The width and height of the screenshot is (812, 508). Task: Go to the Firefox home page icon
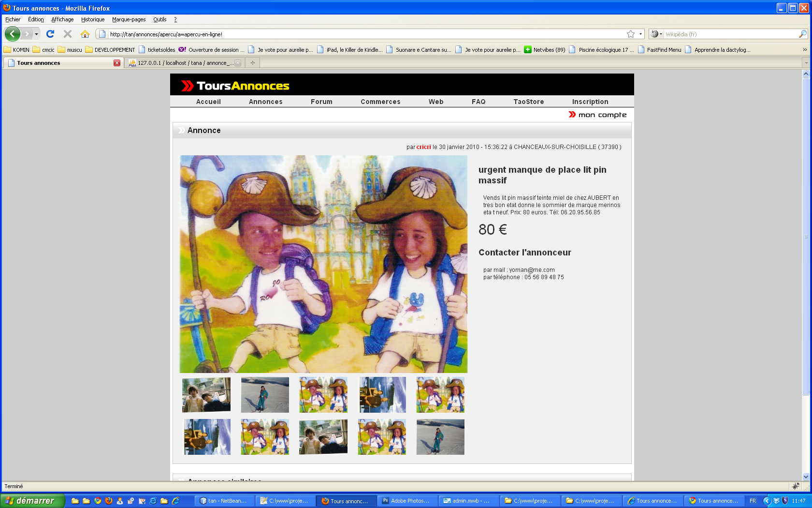[x=85, y=34]
